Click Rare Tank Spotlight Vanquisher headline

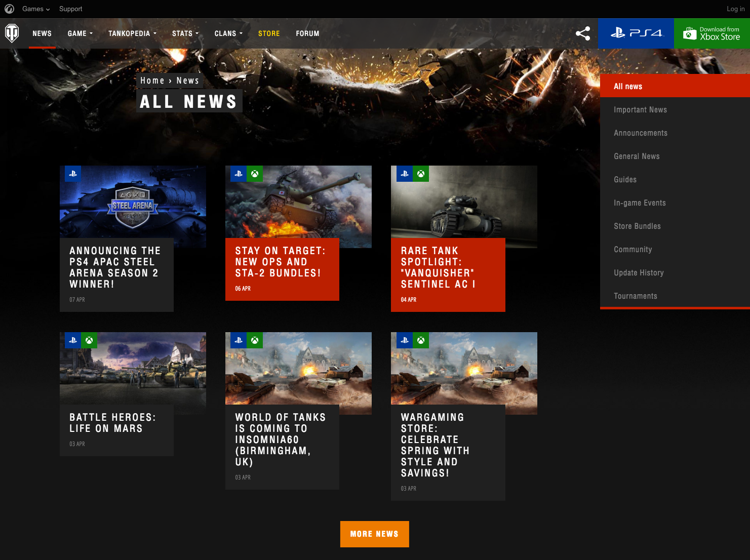pyautogui.click(x=438, y=267)
